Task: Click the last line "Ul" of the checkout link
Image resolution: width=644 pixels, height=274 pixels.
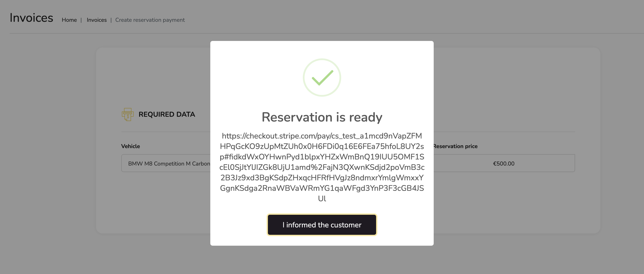Action: point(322,199)
